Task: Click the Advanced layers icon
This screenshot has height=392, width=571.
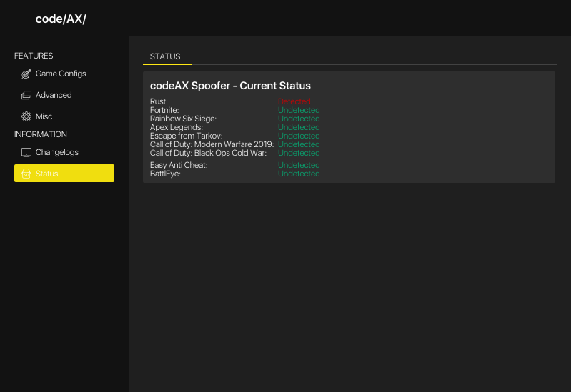Action: (x=26, y=95)
